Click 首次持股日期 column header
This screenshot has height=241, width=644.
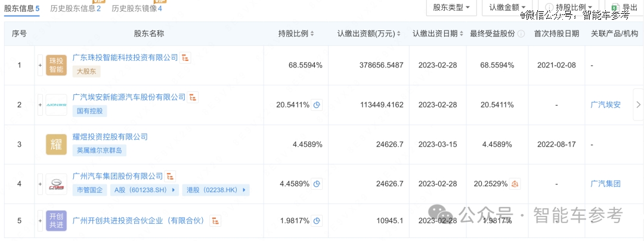(x=556, y=34)
